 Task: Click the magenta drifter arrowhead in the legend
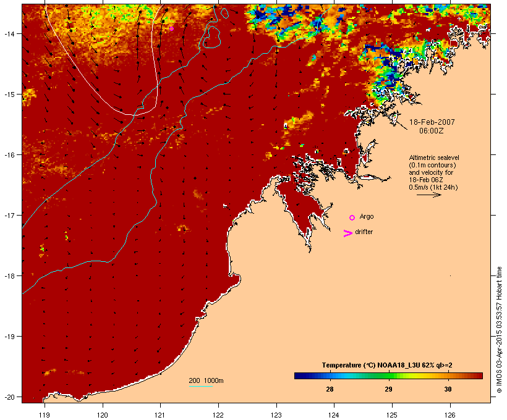click(x=347, y=233)
